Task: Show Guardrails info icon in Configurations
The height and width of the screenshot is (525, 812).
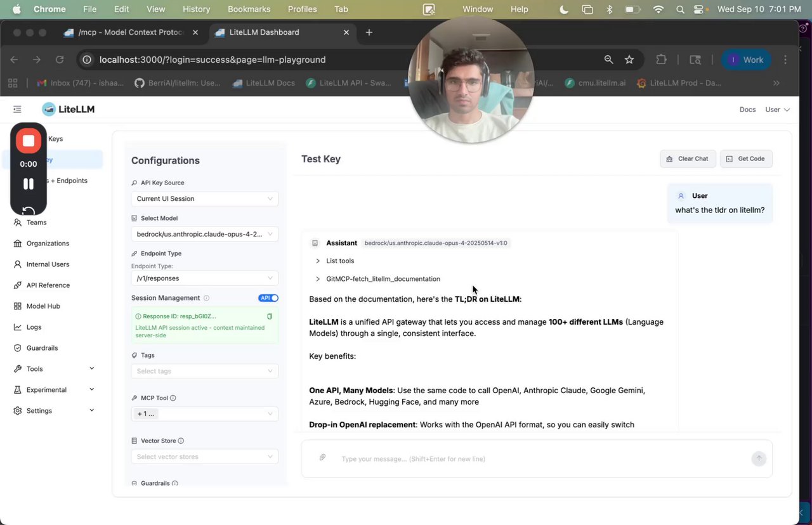Action: [174, 483]
